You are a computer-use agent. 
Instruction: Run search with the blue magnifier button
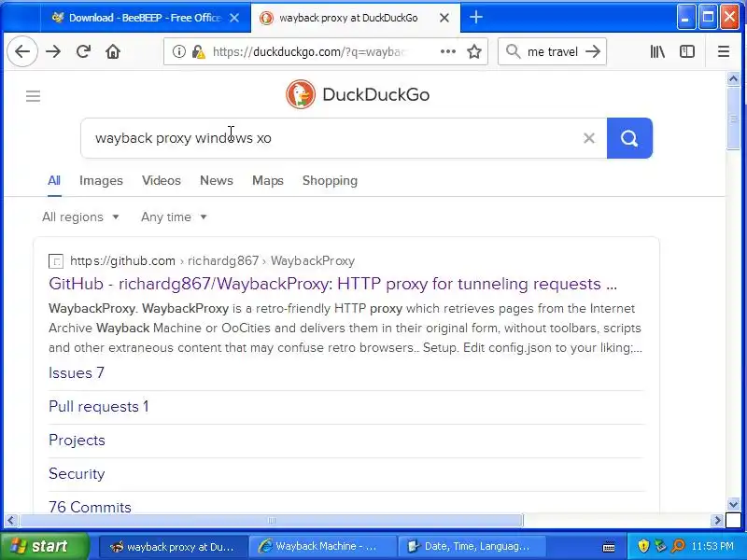pyautogui.click(x=629, y=138)
